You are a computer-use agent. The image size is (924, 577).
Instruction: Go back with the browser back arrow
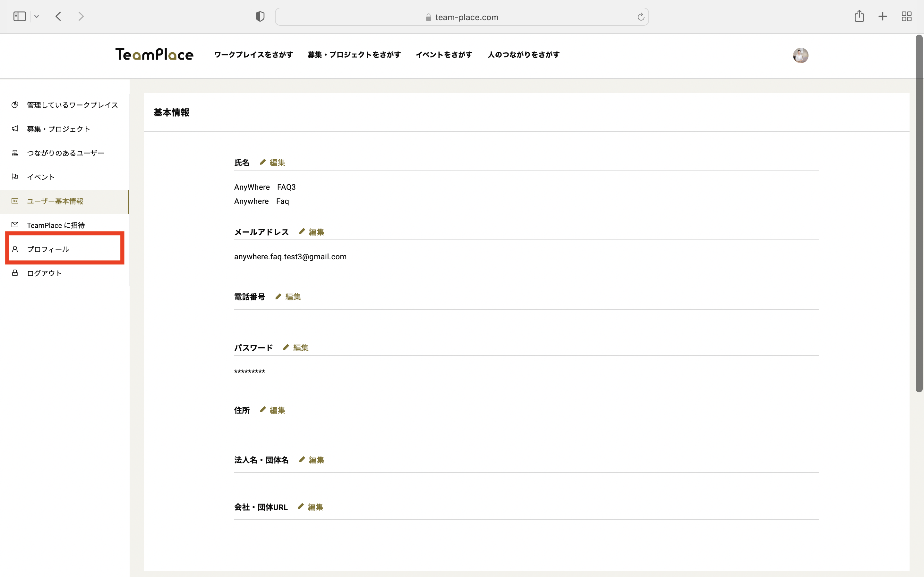58,16
